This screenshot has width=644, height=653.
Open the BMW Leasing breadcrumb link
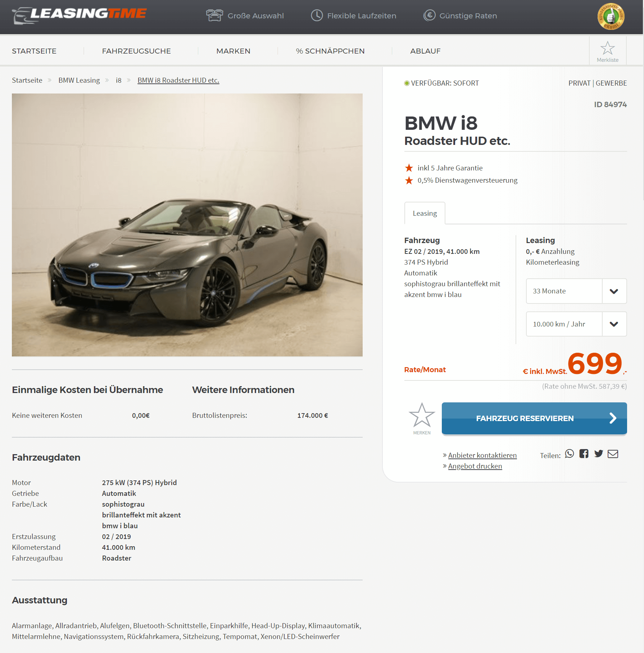pyautogui.click(x=79, y=80)
